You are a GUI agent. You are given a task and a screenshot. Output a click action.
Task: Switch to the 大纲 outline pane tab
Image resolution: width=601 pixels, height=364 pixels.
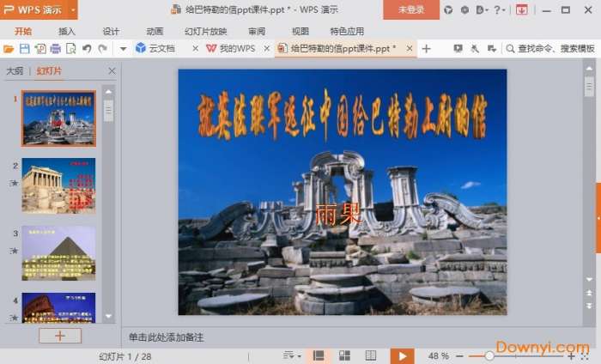(15, 71)
